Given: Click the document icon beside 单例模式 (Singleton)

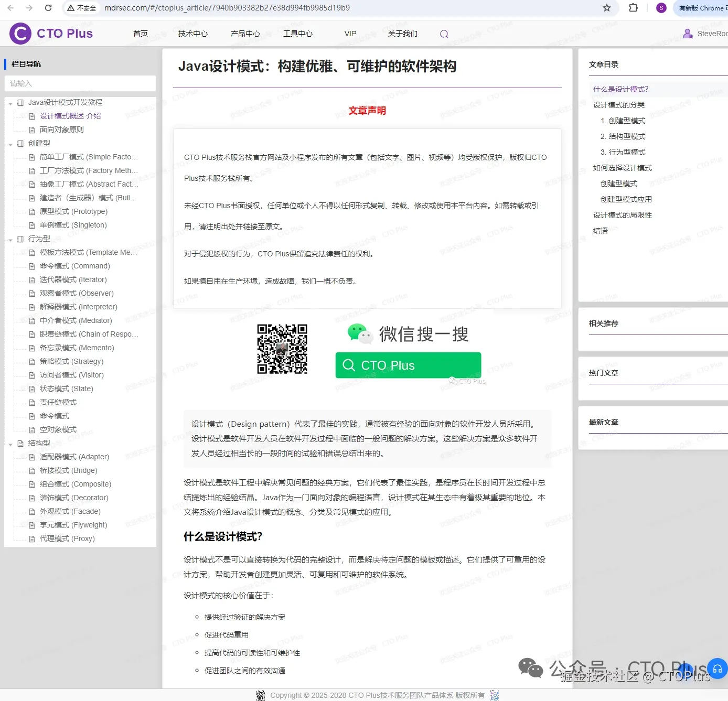Looking at the screenshot, I should pos(32,225).
